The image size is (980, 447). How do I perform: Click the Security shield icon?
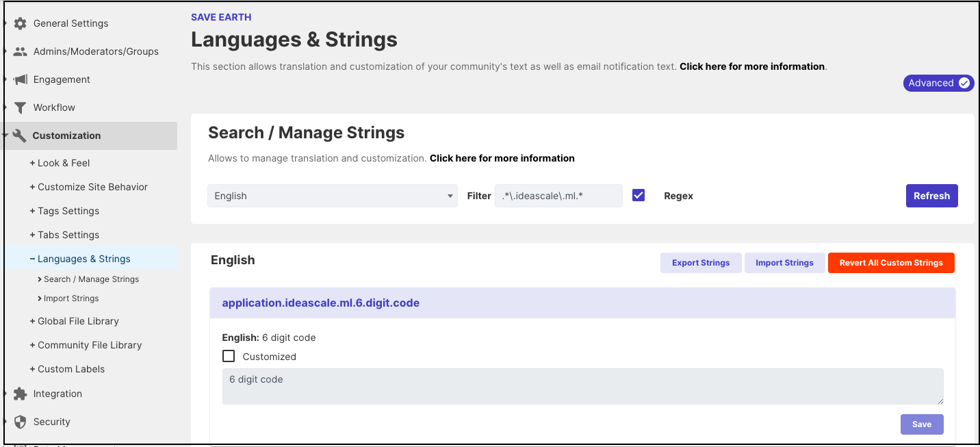(20, 421)
